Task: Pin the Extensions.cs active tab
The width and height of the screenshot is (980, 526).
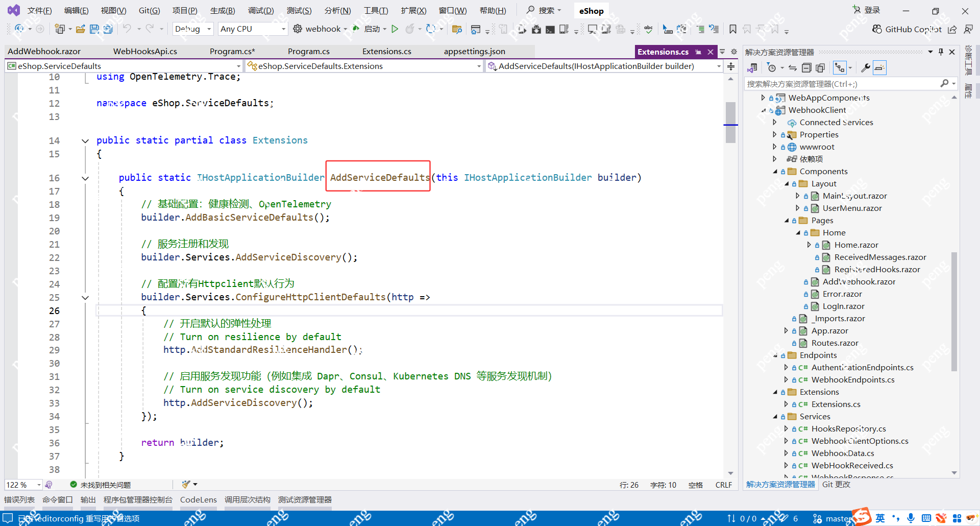Action: [698, 52]
